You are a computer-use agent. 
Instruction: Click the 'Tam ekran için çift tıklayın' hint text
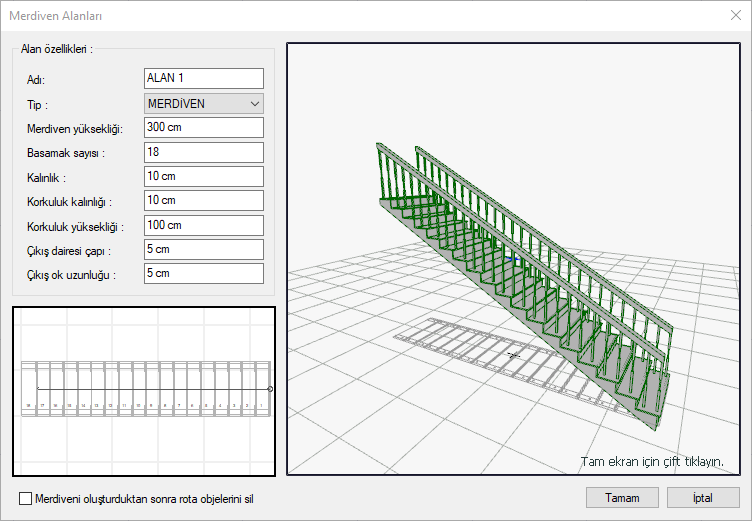coord(651,462)
